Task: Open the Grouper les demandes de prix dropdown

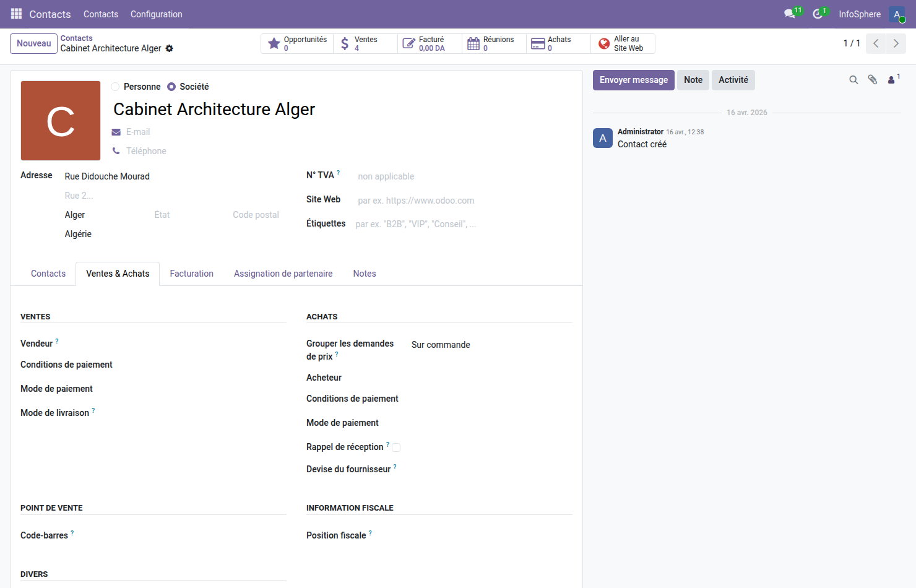Action: click(441, 344)
